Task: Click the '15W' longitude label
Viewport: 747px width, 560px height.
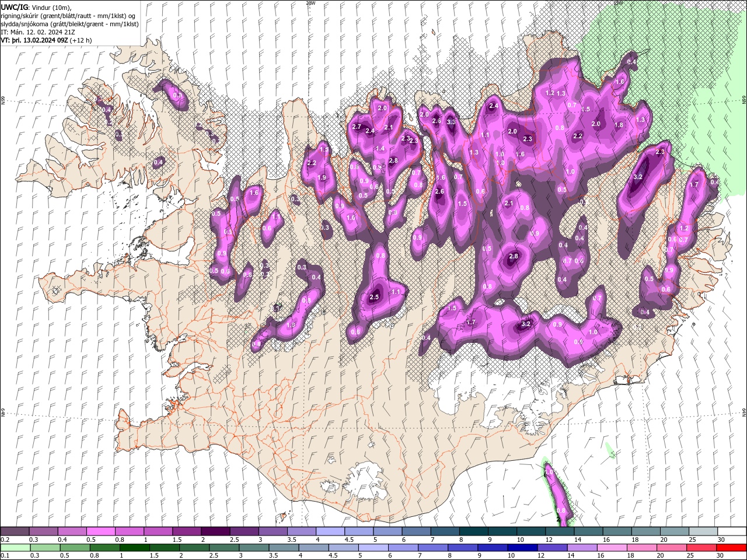Action: [x=618, y=3]
